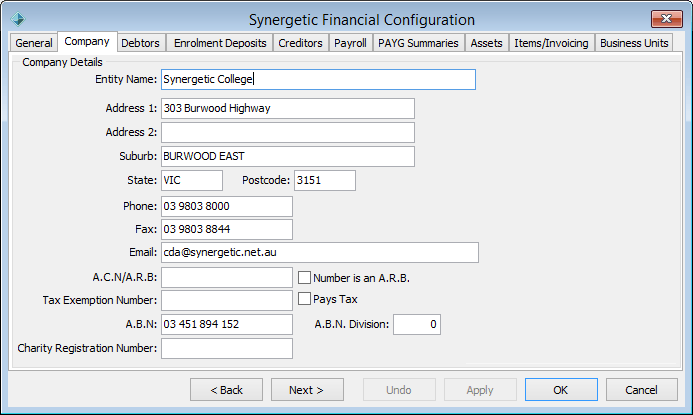Click the < Back button
Image resolution: width=693 pixels, height=415 pixels.
coord(226,390)
